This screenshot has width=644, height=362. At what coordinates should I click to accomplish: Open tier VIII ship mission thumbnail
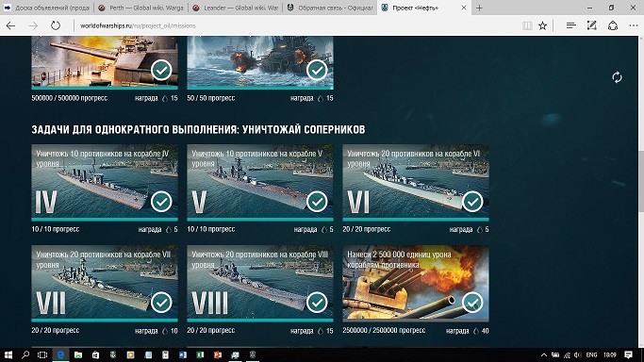(260, 283)
